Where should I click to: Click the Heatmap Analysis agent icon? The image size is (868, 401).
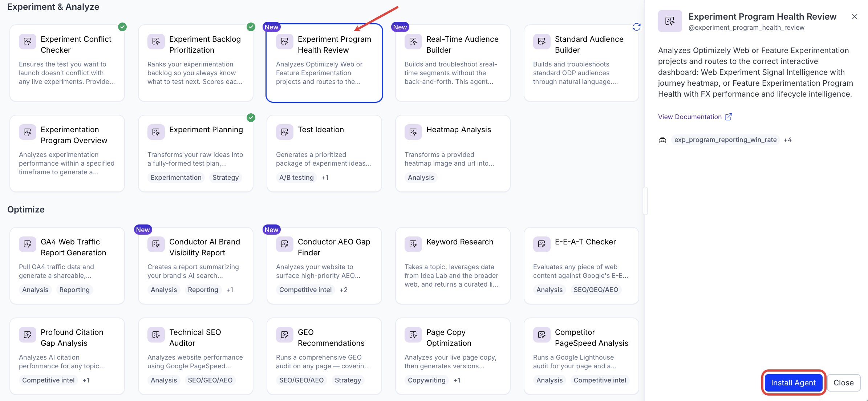click(413, 132)
